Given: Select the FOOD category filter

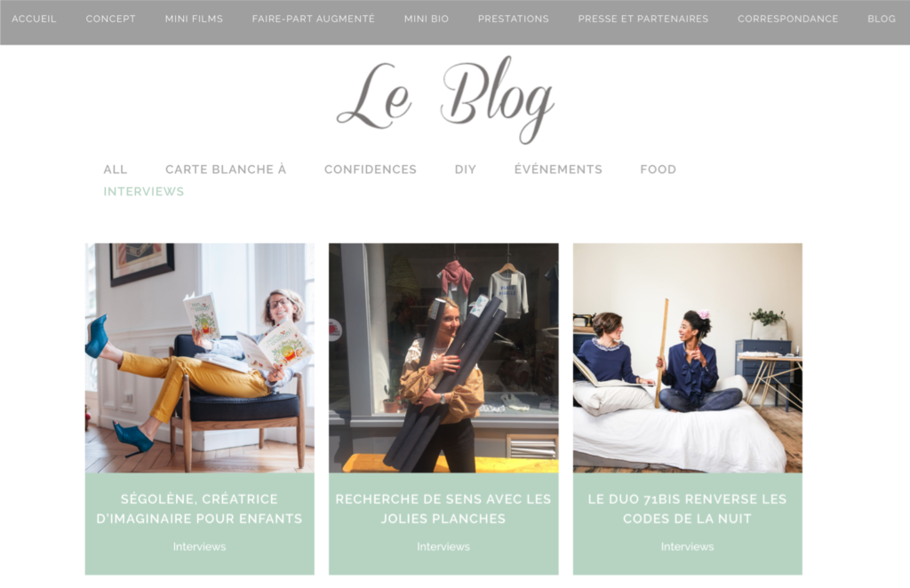Looking at the screenshot, I should (x=659, y=170).
